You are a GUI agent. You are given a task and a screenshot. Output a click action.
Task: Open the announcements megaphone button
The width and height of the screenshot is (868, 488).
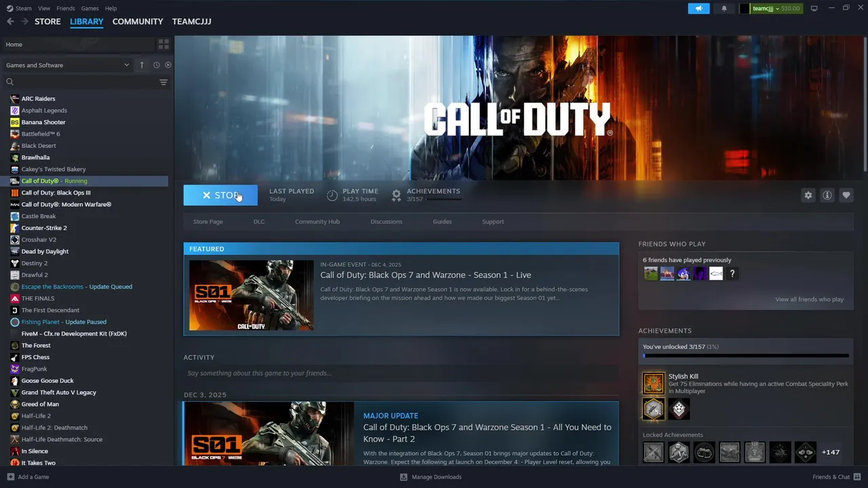coord(698,8)
